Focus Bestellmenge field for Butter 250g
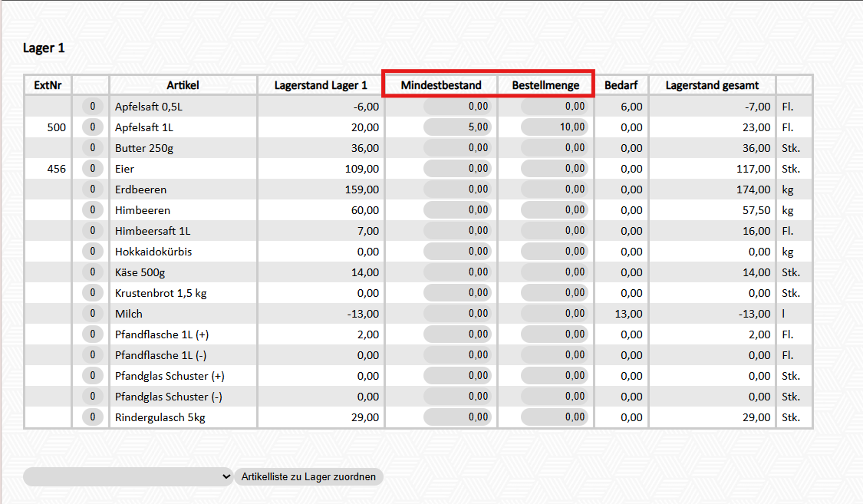Image resolution: width=863 pixels, height=504 pixels. click(554, 147)
